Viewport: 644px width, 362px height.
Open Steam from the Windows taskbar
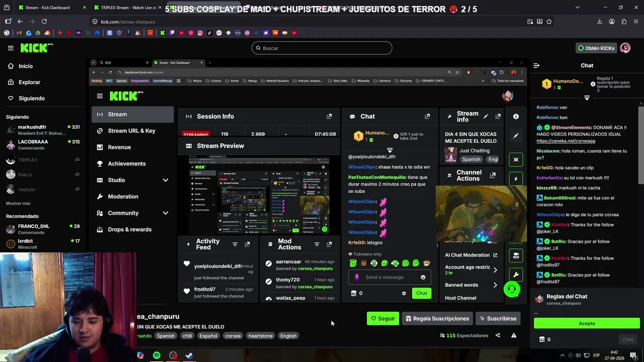click(x=189, y=355)
